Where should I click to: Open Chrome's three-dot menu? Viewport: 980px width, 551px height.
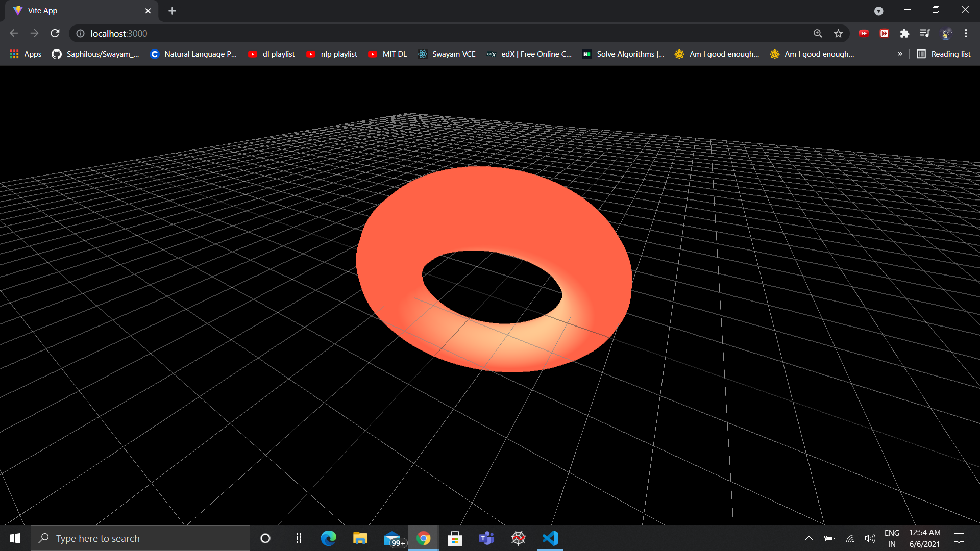966,33
